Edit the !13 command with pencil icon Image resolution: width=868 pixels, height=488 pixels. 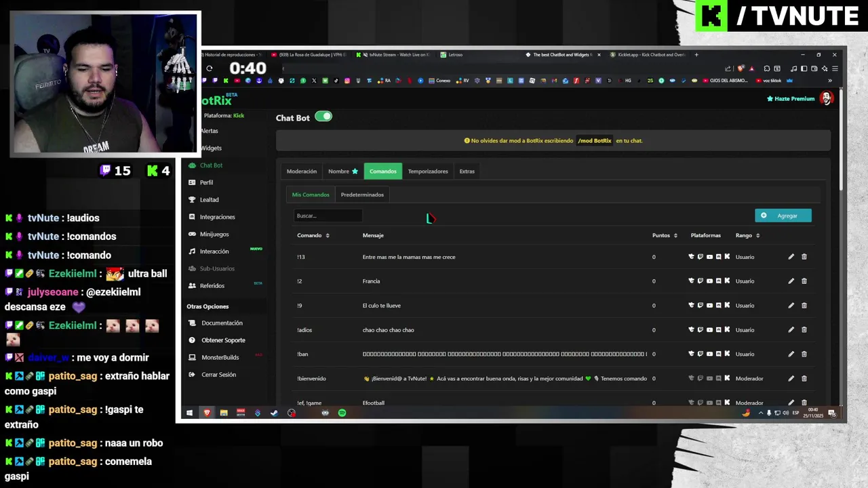pyautogui.click(x=791, y=257)
